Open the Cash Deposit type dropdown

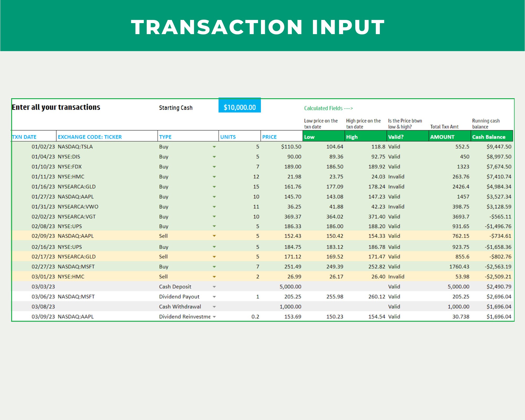[214, 287]
